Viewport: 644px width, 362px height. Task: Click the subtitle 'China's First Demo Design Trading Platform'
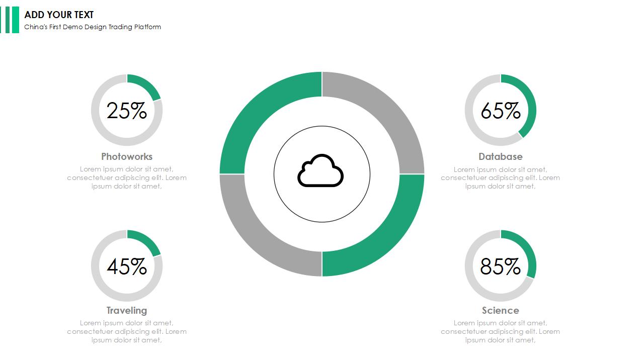tap(93, 27)
